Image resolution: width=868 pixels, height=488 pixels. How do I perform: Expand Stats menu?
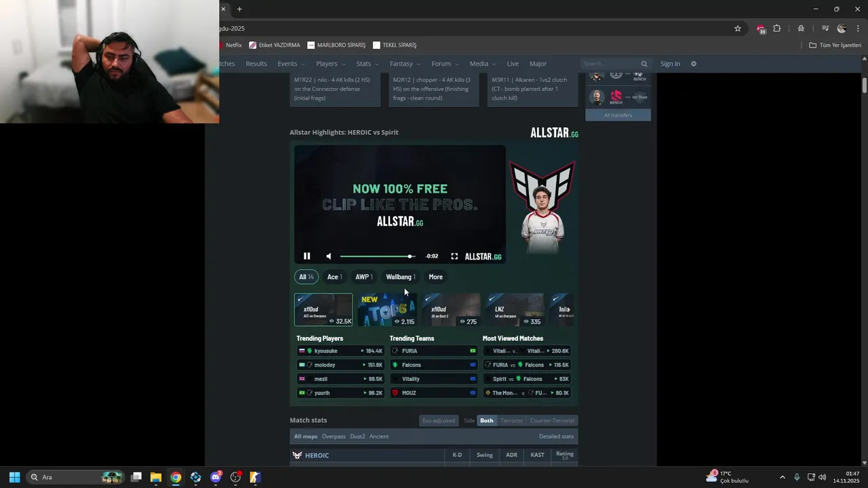(368, 64)
